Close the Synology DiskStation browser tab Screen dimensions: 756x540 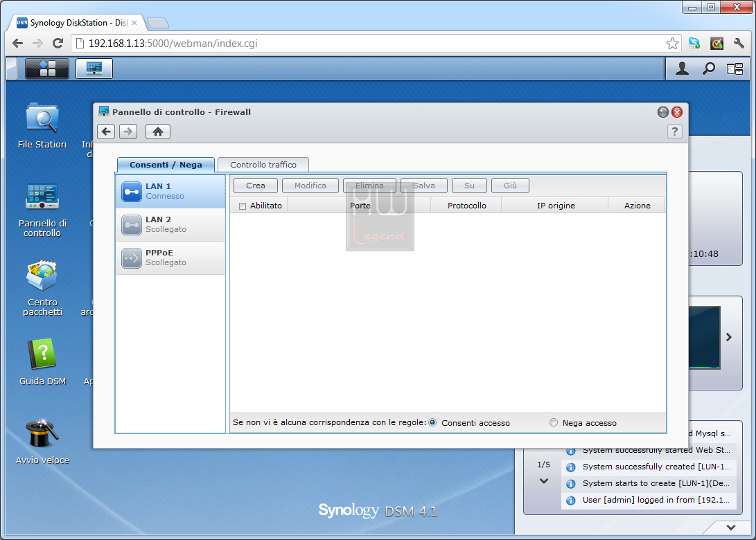134,23
